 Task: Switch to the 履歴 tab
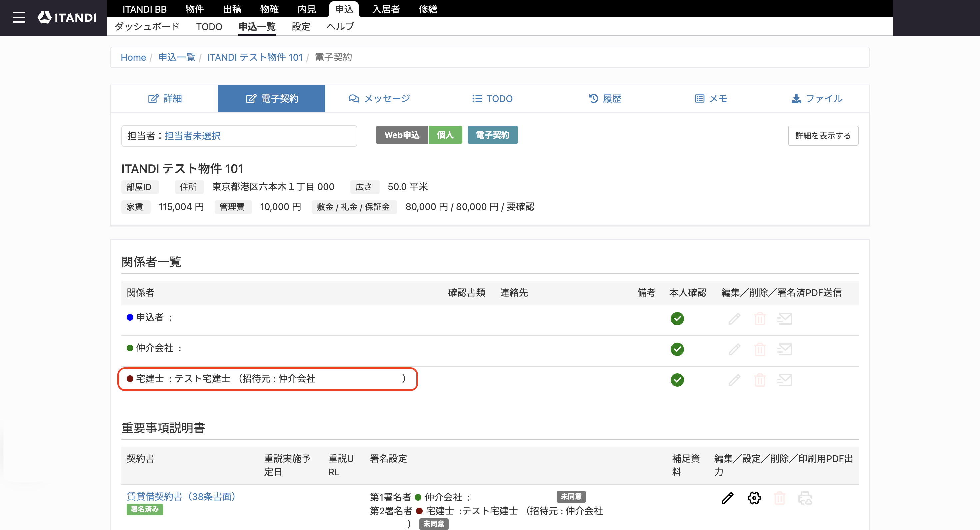click(x=605, y=99)
